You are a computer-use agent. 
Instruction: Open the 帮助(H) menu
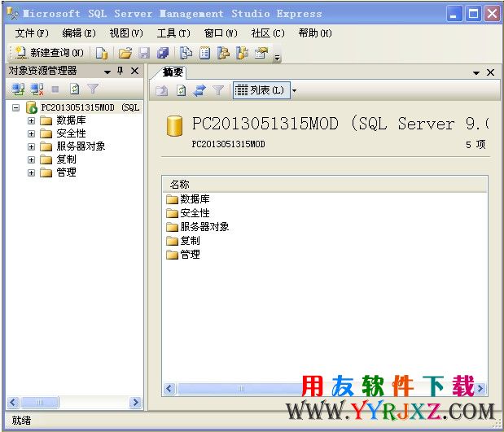pyautogui.click(x=315, y=33)
